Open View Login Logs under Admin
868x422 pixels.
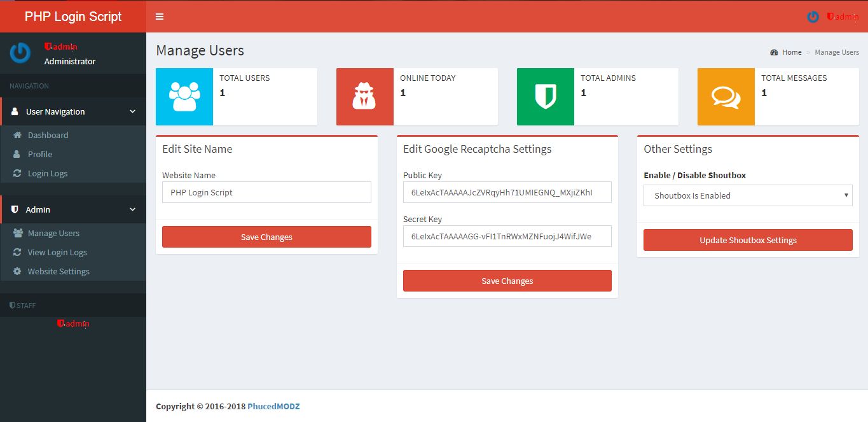(x=57, y=252)
